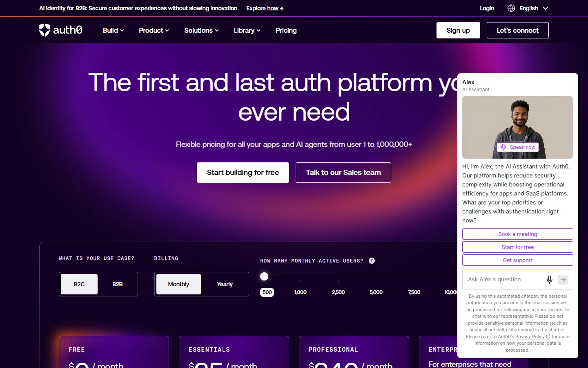Click the ESSENTIALS plan card heading
Image resolution: width=588 pixels, height=368 pixels.
pyautogui.click(x=209, y=350)
